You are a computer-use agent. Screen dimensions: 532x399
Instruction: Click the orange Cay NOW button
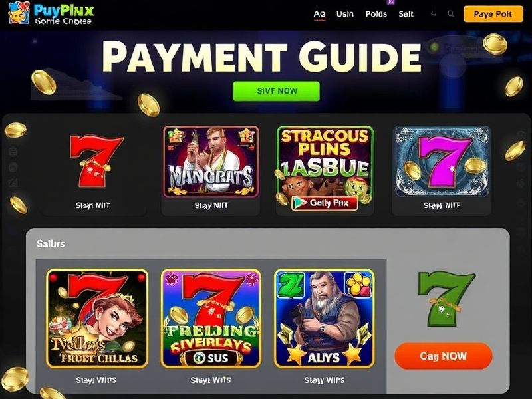click(x=444, y=356)
